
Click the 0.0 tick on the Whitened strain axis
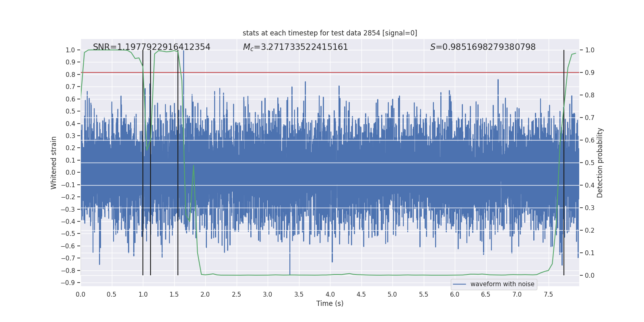point(70,172)
